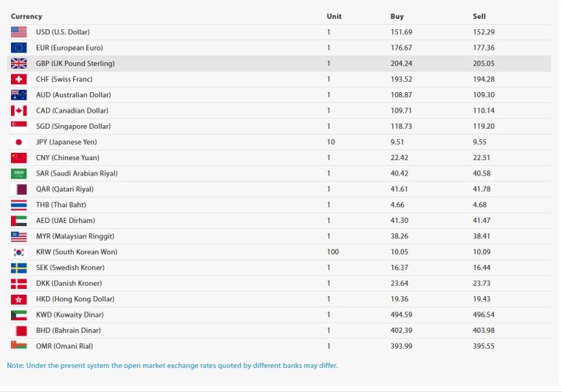Click the Swiss flag icon
The width and height of the screenshot is (562, 392).
click(x=18, y=79)
